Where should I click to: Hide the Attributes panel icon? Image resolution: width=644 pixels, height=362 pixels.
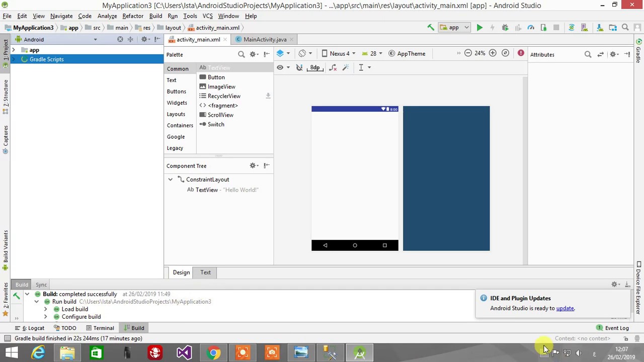[x=627, y=54]
